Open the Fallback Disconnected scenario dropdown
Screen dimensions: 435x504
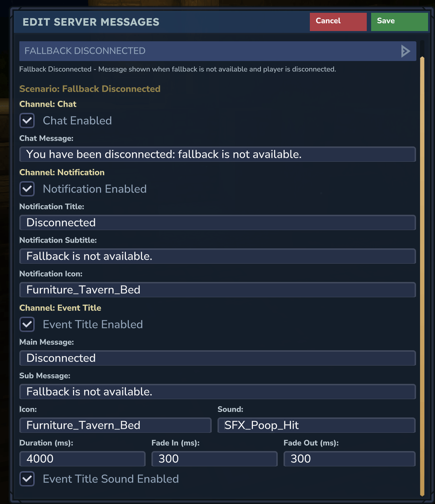pyautogui.click(x=217, y=51)
